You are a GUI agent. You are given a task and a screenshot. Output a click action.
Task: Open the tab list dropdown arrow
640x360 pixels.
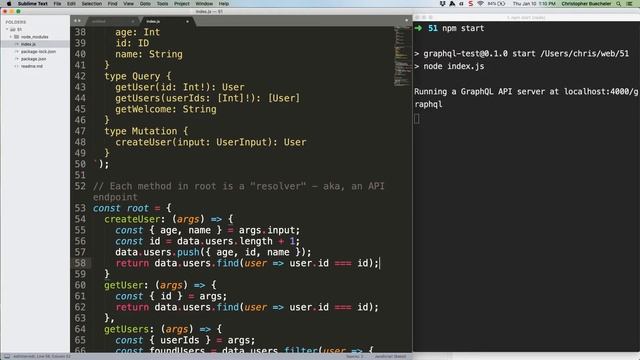coord(407,20)
